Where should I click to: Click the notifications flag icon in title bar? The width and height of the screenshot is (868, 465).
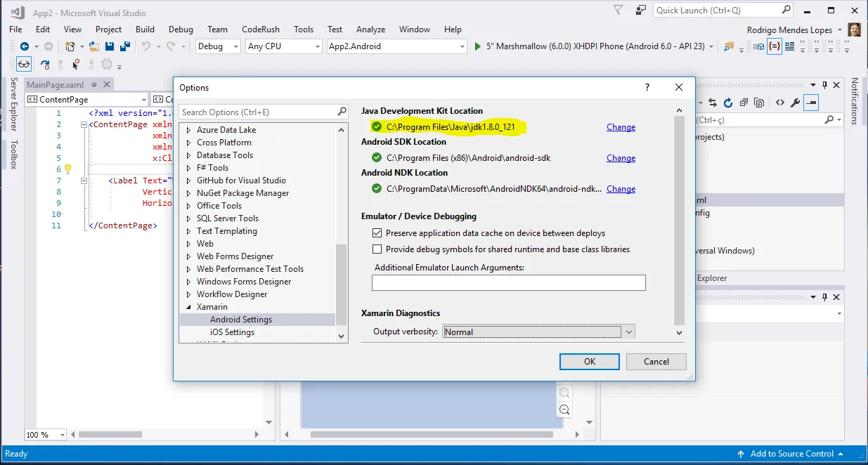pos(618,10)
